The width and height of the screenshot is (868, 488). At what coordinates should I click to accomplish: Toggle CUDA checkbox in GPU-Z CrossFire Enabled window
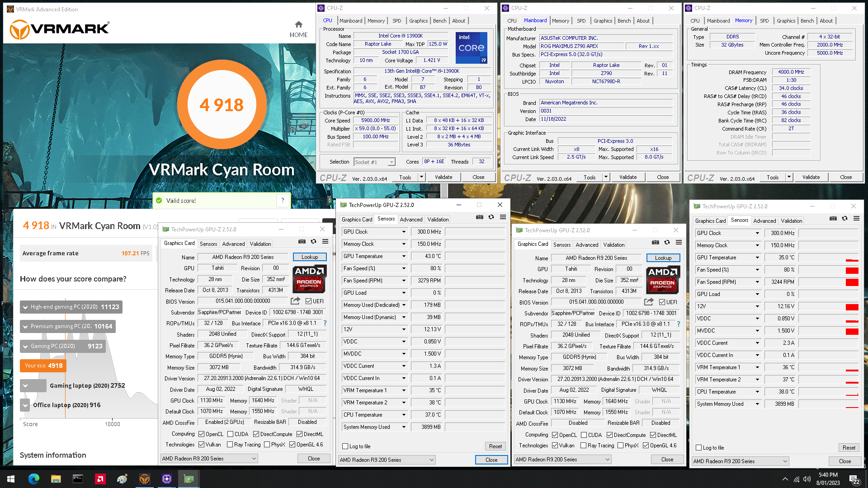230,434
